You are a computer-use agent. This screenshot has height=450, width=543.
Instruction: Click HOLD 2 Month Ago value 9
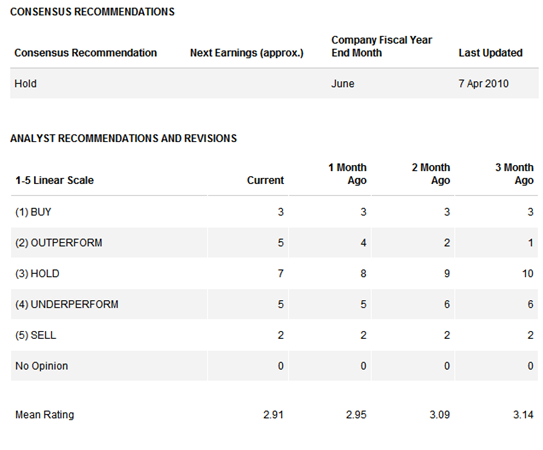(x=447, y=274)
